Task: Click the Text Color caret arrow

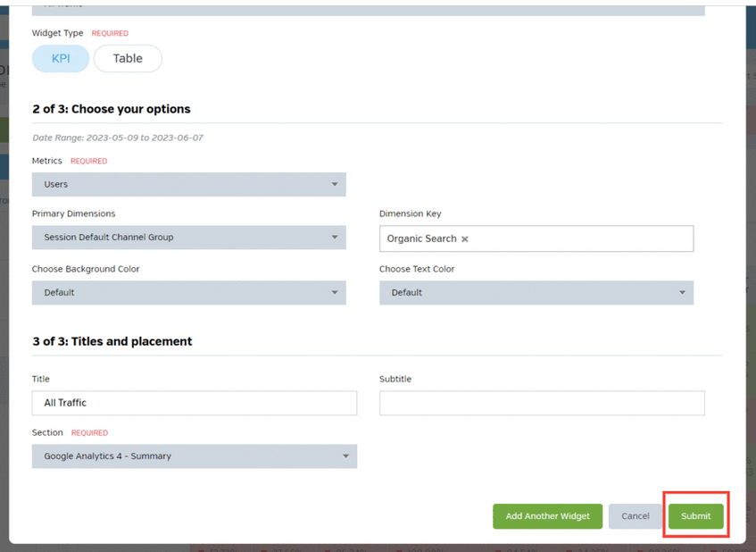Action: [682, 293]
